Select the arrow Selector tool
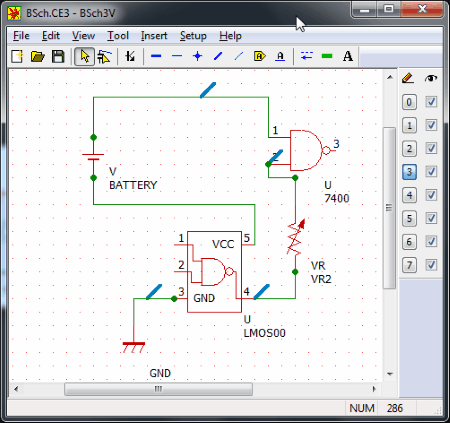 click(x=84, y=56)
